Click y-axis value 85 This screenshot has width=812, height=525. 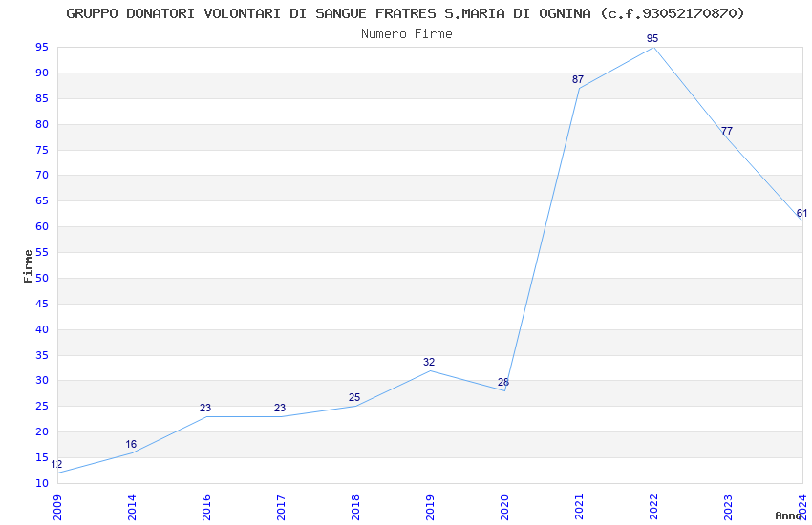pos(42,98)
